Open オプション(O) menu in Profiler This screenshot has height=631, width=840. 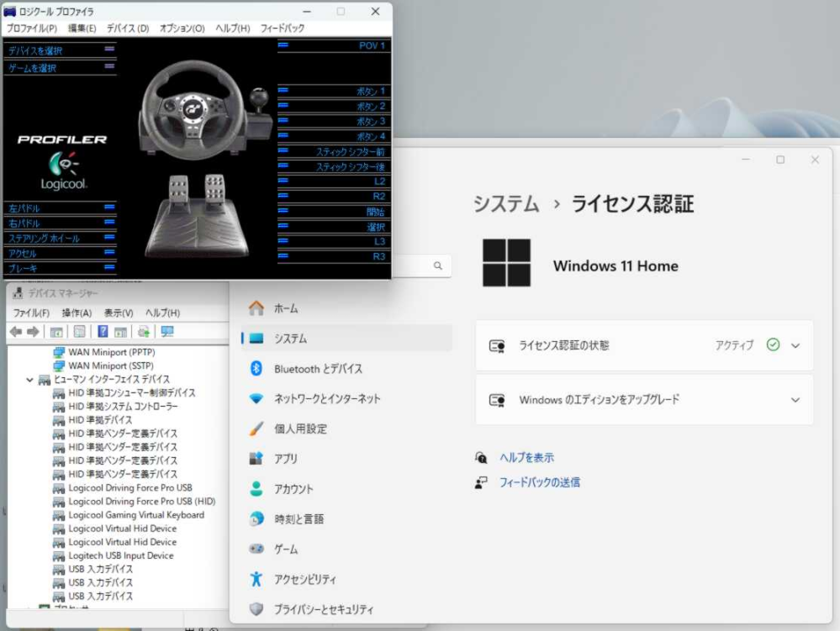tap(182, 29)
